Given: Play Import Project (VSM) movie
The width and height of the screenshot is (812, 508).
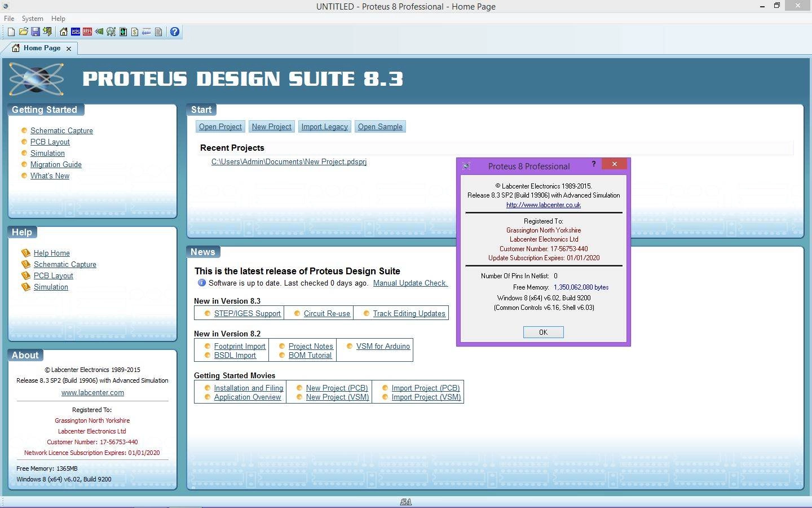Looking at the screenshot, I should coord(426,397).
